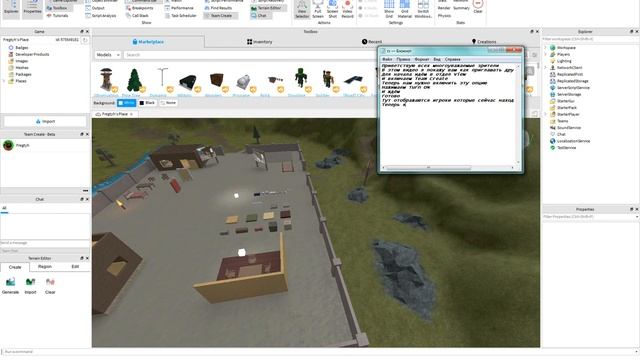Open the Properties ribbon button
Screen dimensions: 640x360
tap(32, 8)
